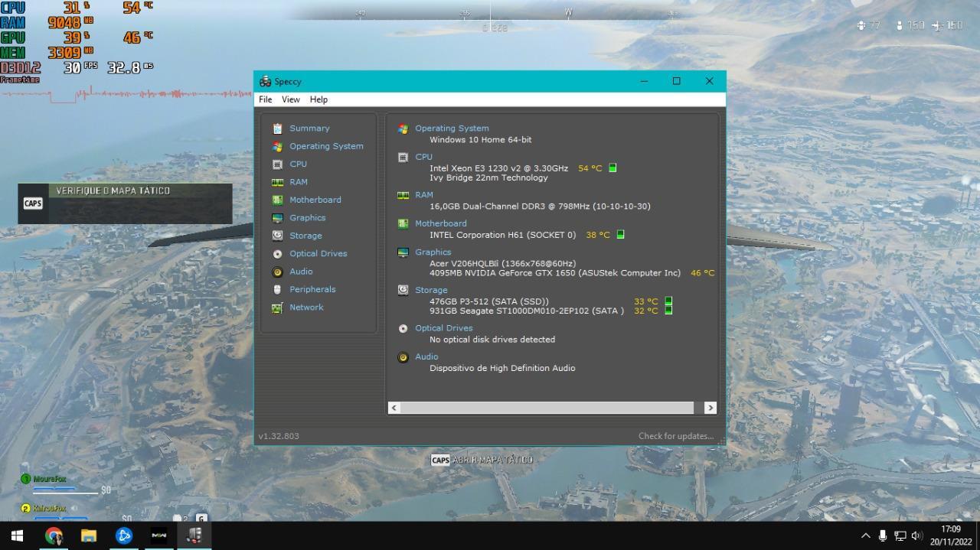The image size is (980, 550).
Task: Click the "931GB Seagate ST1000DM010-2EP102" drive line
Action: [x=527, y=311]
